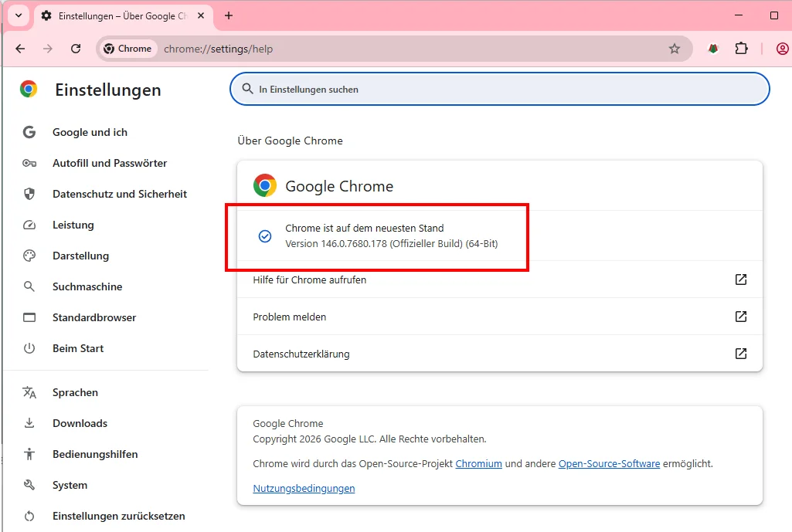Go to Downloads settings

click(80, 423)
